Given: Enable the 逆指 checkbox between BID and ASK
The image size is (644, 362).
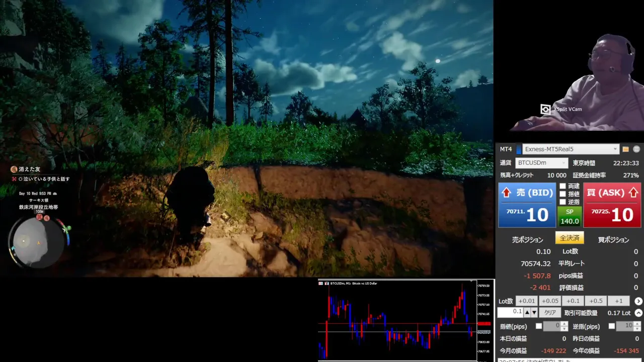Looking at the screenshot, I should coord(562,202).
